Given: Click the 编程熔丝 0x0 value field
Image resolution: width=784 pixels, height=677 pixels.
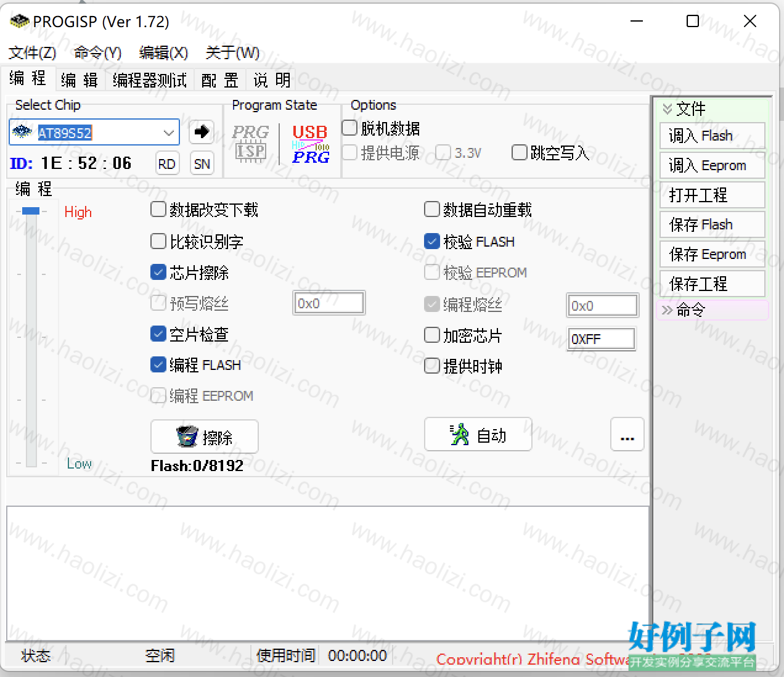Looking at the screenshot, I should [x=602, y=305].
